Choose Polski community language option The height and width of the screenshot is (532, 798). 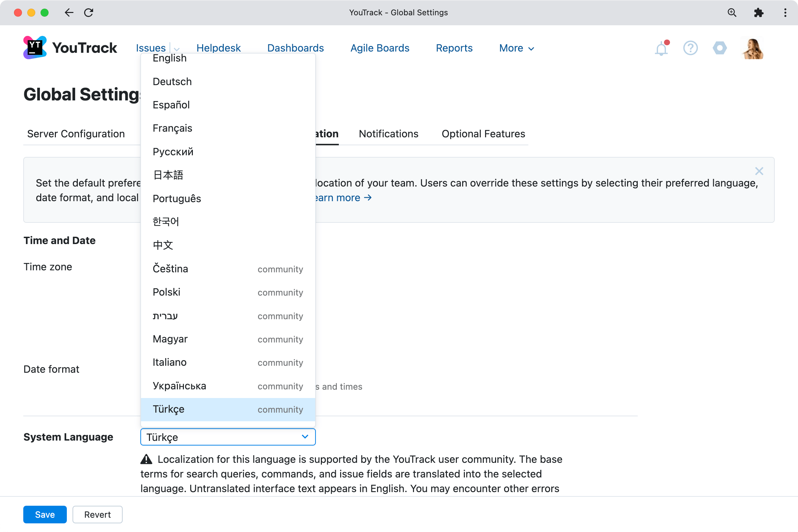click(x=166, y=292)
